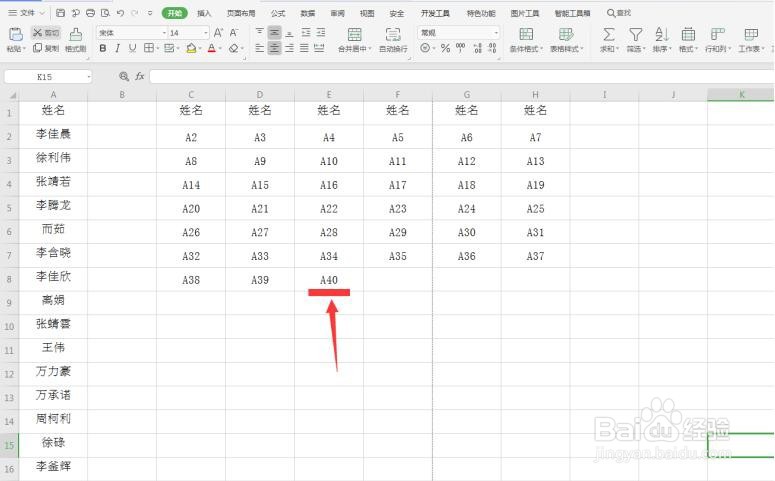Screen dimensions: 775x481
Task: Open the Developer Tools (开发工具) tab
Action: (x=435, y=13)
